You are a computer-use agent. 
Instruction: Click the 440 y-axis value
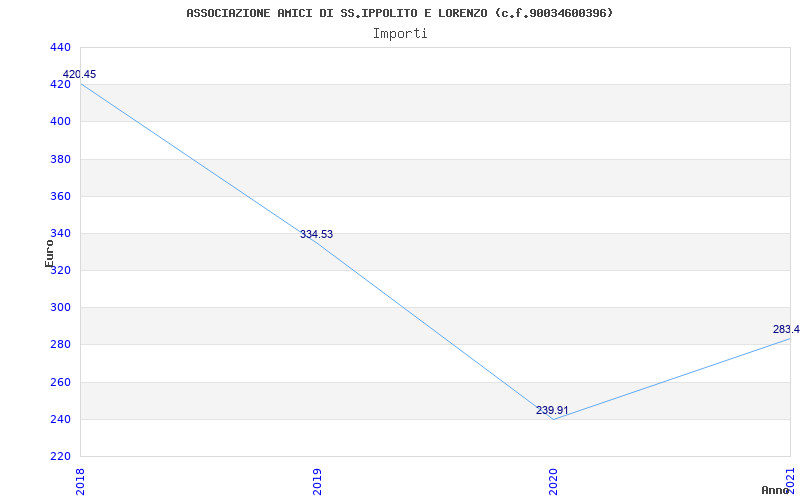click(x=60, y=47)
